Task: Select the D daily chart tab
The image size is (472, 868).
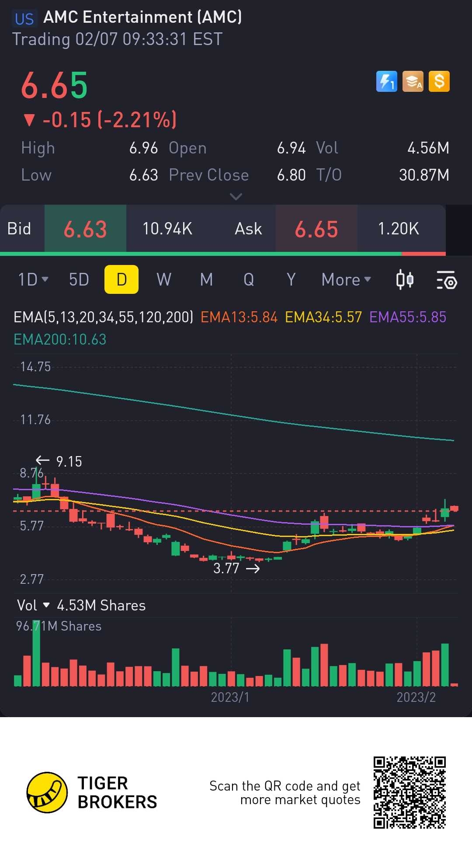Action: [121, 279]
